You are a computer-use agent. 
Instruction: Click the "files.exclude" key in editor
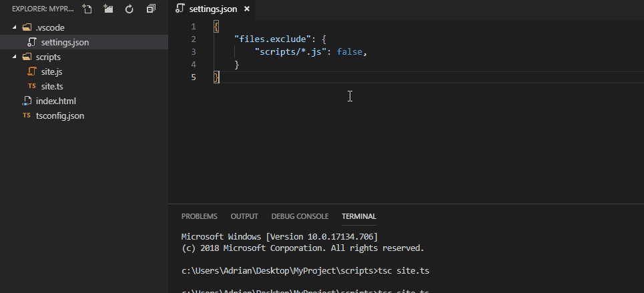click(272, 39)
